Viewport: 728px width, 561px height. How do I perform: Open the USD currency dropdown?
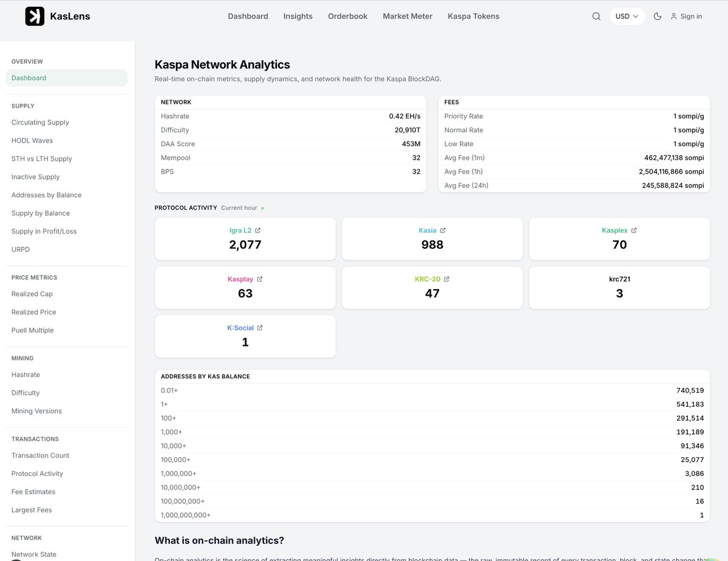627,16
